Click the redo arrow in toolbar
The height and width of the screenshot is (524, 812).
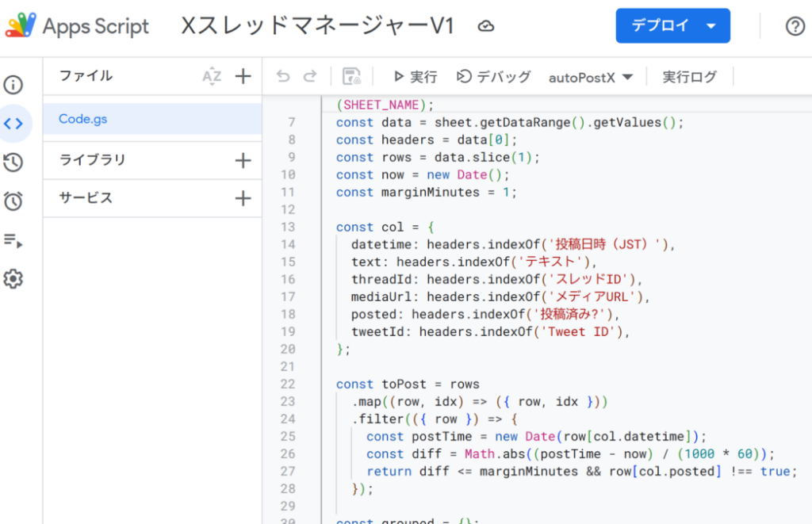pyautogui.click(x=310, y=77)
